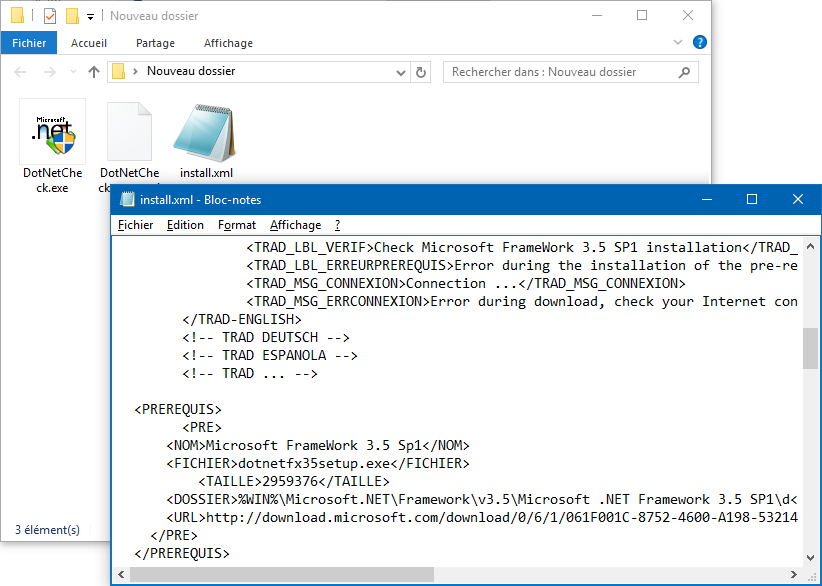Click Notepad scroll right arrow

[794, 574]
